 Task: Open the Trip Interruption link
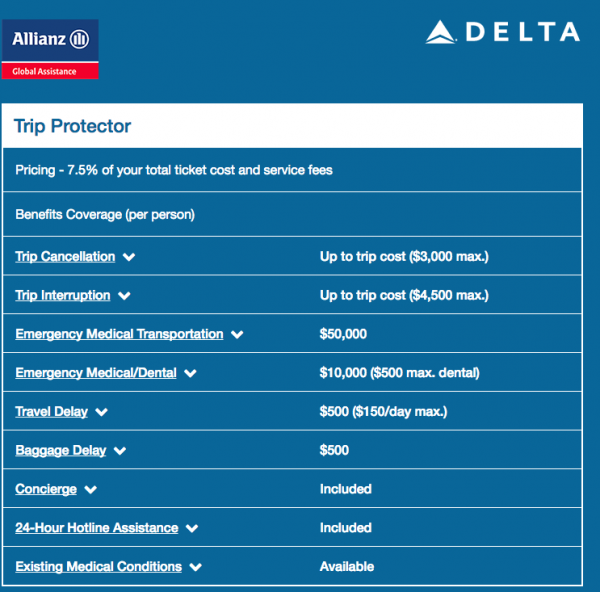tap(63, 295)
